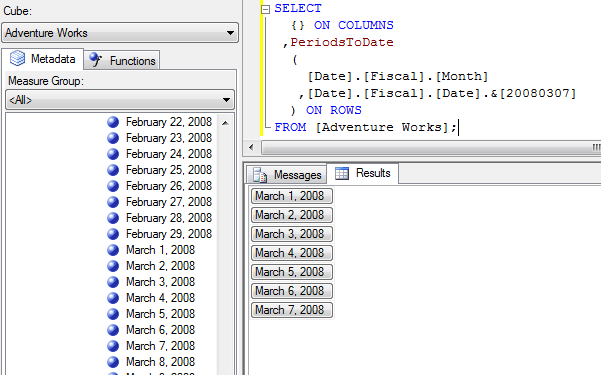Image resolution: width=601 pixels, height=381 pixels.
Task: Select the March 5, 2008 tree member icon
Action: pos(113,314)
